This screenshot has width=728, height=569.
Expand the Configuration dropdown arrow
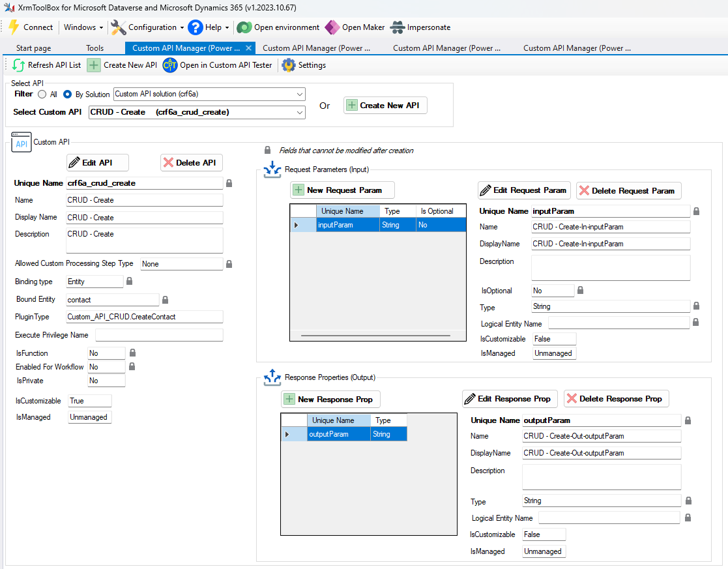(182, 28)
